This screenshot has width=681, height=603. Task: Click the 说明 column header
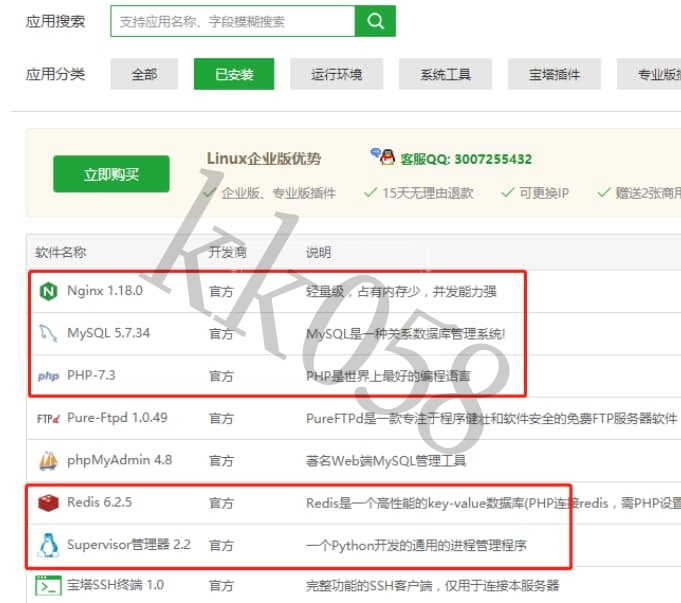coord(318,252)
